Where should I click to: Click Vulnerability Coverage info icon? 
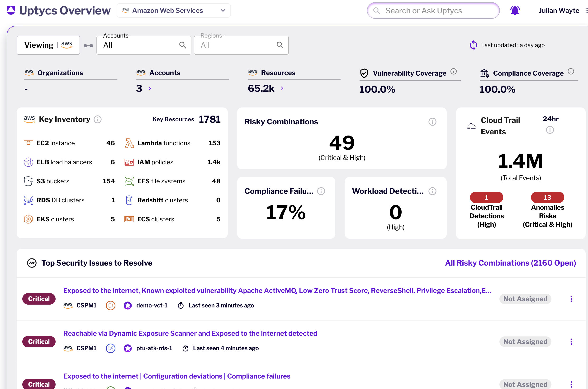(x=453, y=71)
